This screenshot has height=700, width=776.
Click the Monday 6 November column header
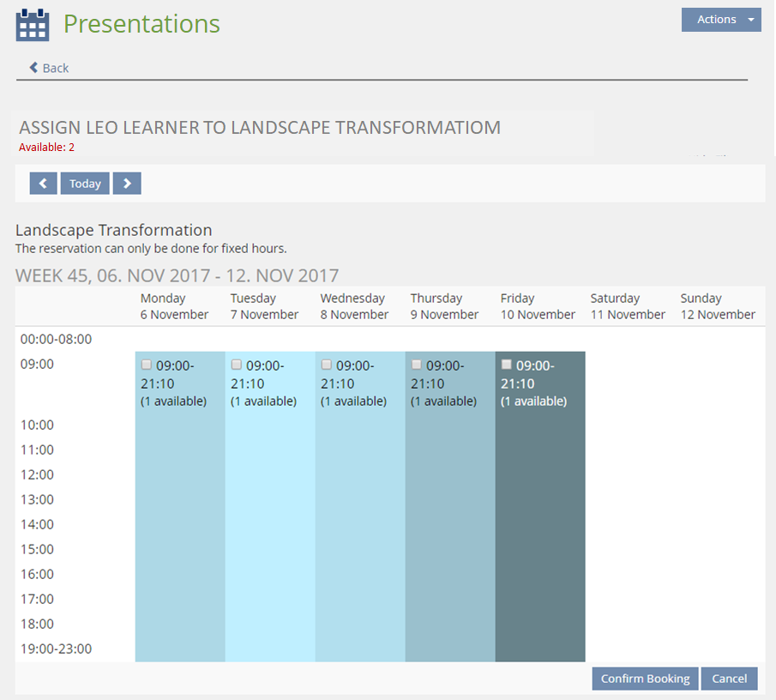[x=174, y=306]
